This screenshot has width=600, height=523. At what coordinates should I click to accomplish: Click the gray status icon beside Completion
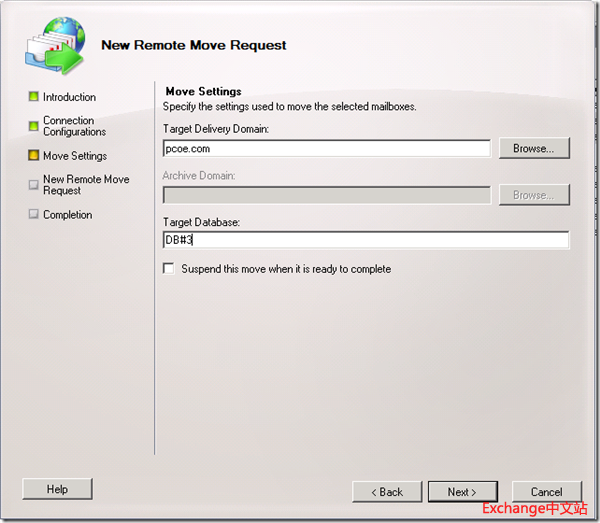pos(33,215)
